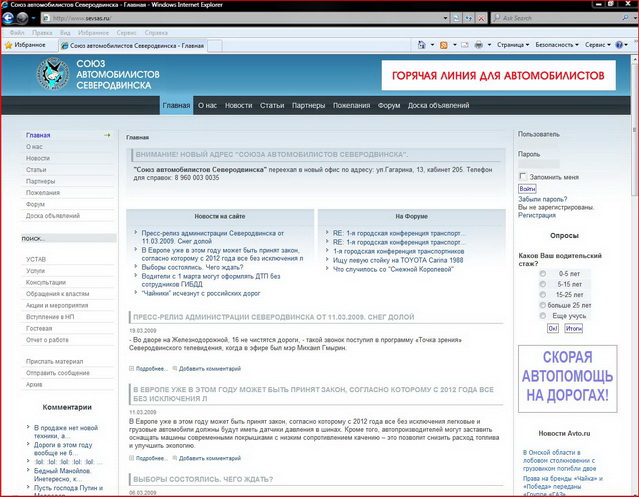Select the 0-5 лет poll option
This screenshot has height=497, width=639.
[542, 273]
